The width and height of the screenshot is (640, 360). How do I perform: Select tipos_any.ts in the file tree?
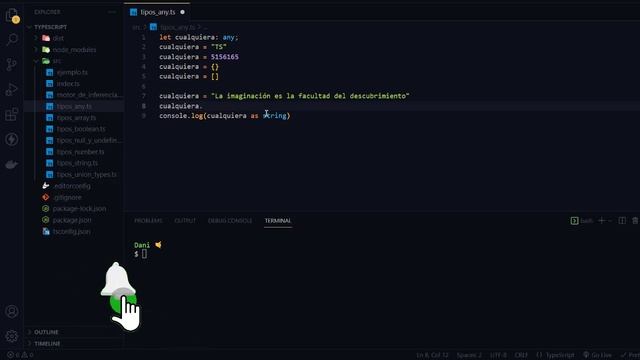[x=74, y=107]
